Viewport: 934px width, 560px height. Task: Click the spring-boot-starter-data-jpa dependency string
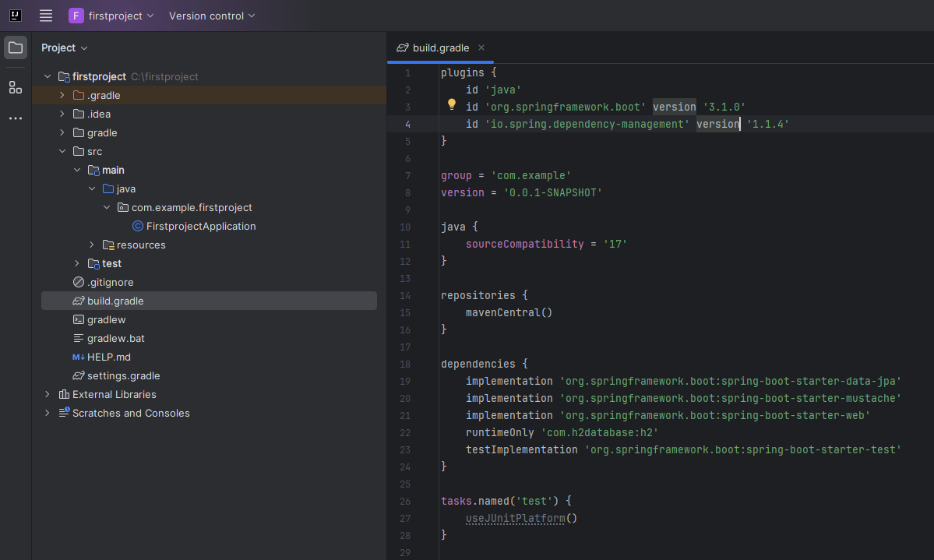point(730,382)
